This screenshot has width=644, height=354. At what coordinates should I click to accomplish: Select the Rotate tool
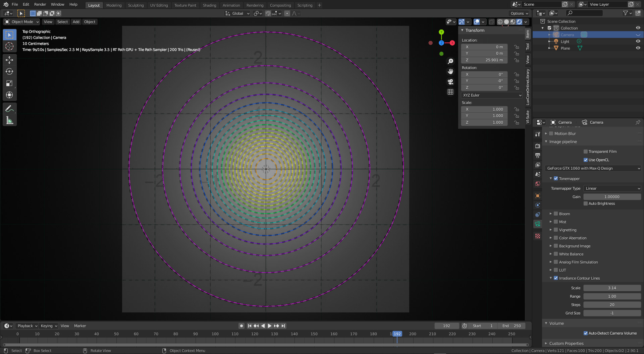[9, 71]
